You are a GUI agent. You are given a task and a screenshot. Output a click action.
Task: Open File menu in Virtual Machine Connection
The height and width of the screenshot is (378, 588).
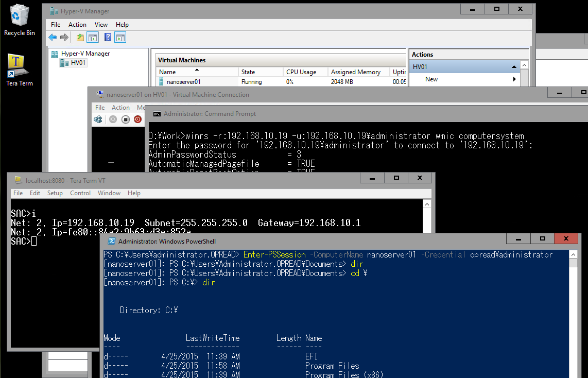click(x=100, y=107)
